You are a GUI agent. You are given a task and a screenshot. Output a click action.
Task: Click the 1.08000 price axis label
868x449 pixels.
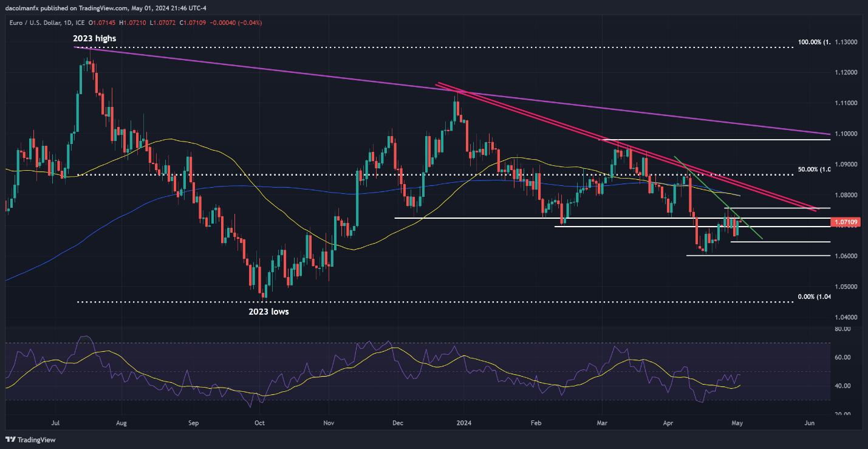pyautogui.click(x=846, y=195)
